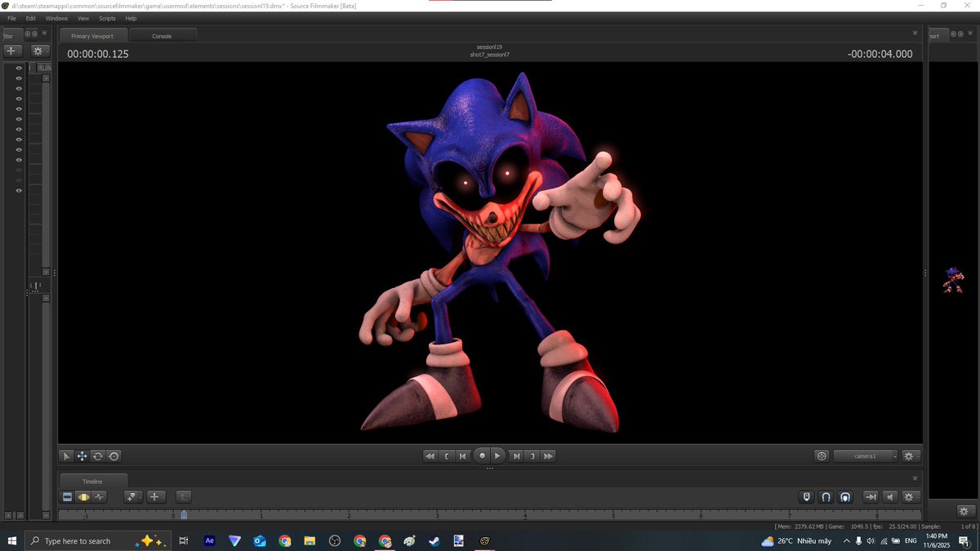The height and width of the screenshot is (551, 980).
Task: Toggle the framed snap magnet icon
Action: (x=844, y=496)
